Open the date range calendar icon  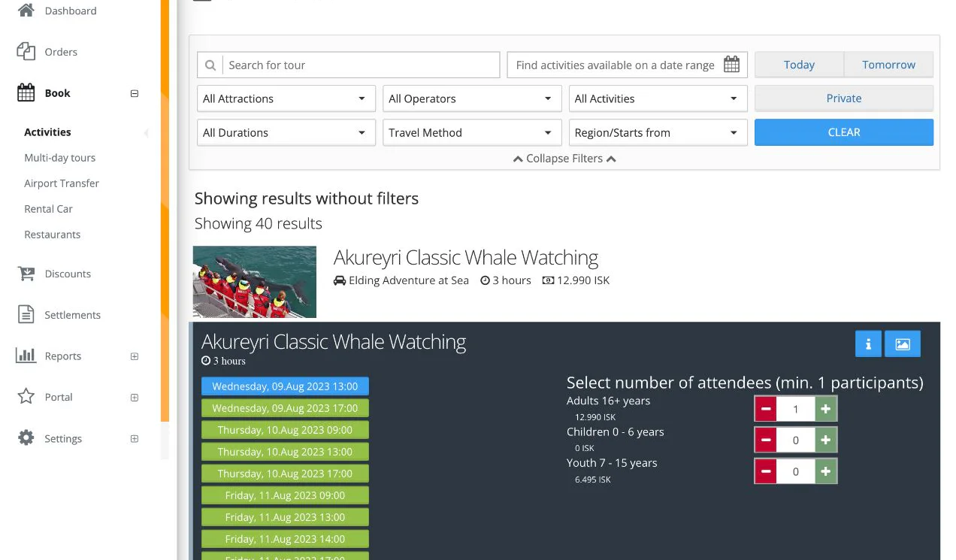[731, 65]
